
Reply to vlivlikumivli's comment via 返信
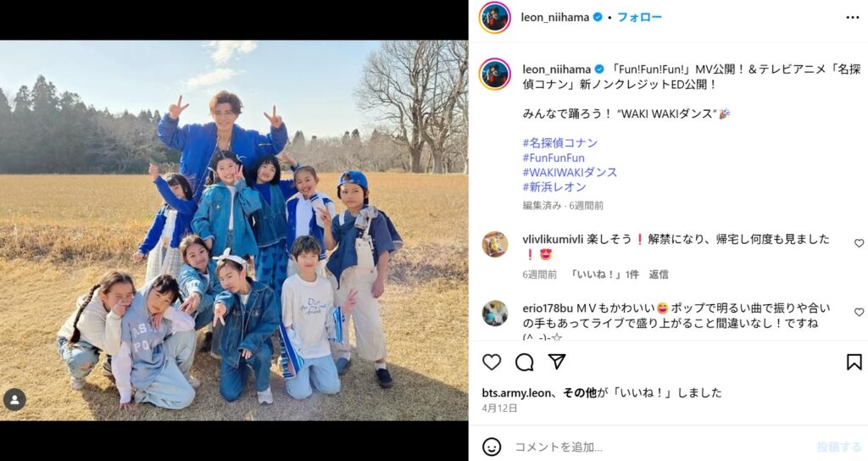click(659, 275)
